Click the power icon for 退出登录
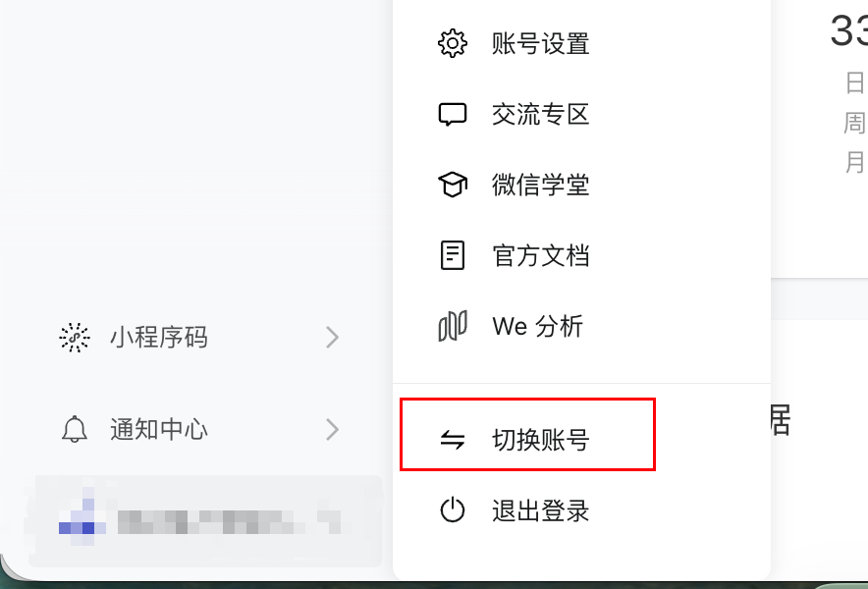868x589 pixels. pos(453,509)
